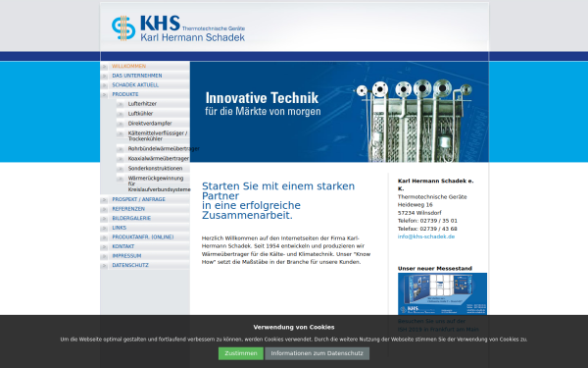
Task: Click the arrow icon beside Links
Action: tap(104, 228)
